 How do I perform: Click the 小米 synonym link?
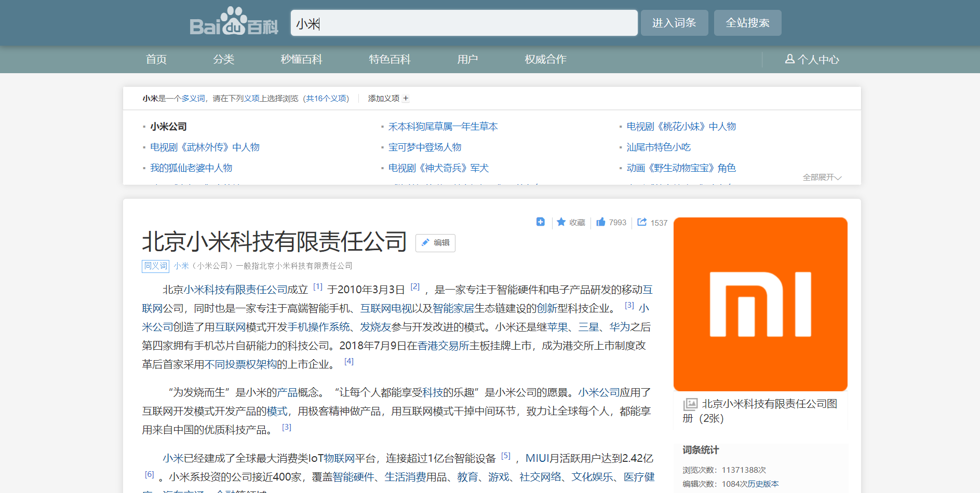[181, 266]
